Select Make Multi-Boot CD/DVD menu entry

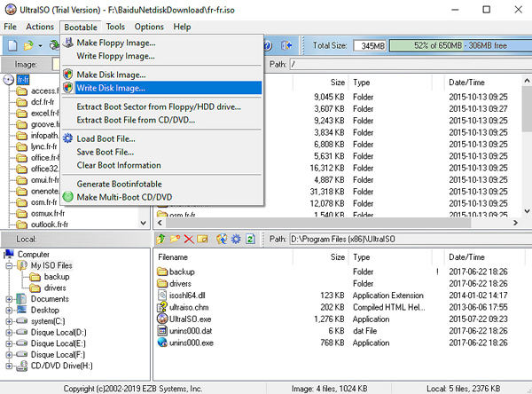[x=124, y=196]
